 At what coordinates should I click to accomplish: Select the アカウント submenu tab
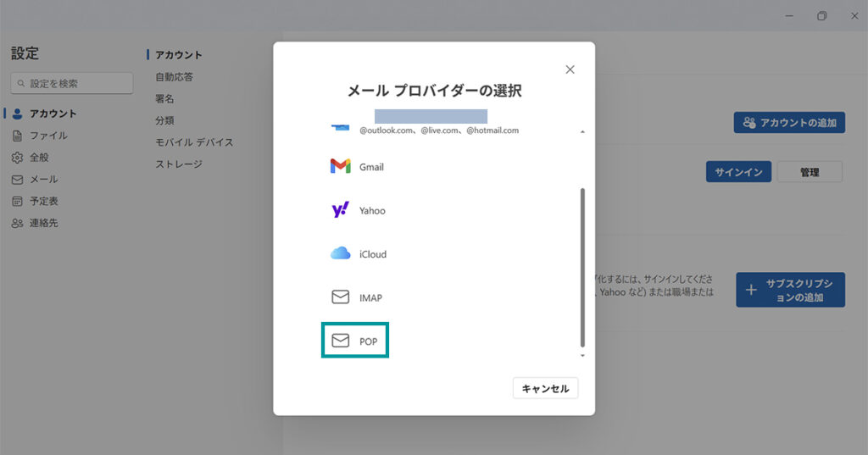click(x=178, y=55)
